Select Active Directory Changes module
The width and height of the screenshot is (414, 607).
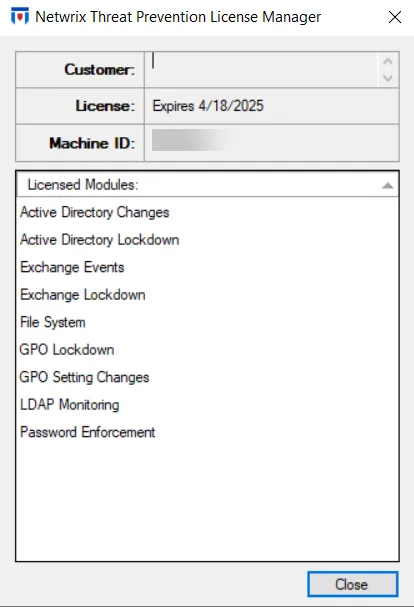[94, 212]
